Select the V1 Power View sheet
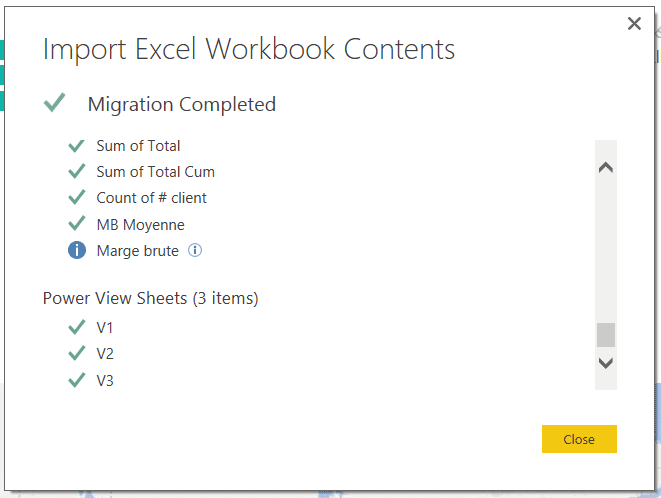This screenshot has height=498, width=661. (105, 327)
